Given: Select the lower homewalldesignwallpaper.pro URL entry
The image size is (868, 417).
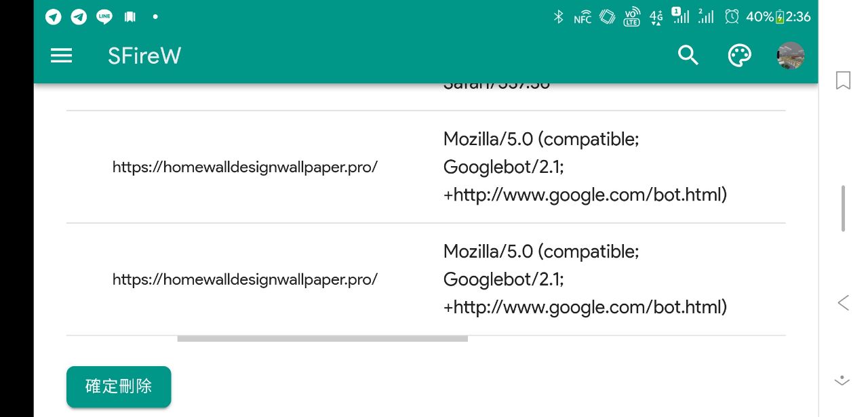Looking at the screenshot, I should pyautogui.click(x=245, y=279).
